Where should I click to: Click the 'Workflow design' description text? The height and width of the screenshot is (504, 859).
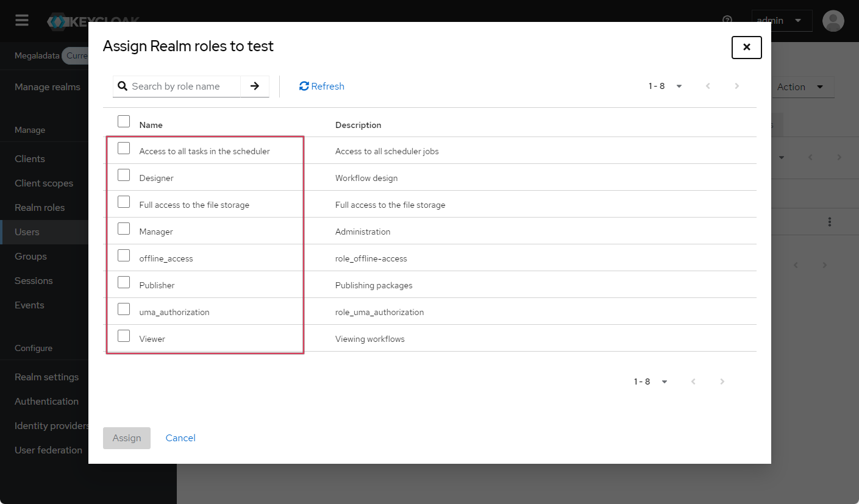pos(366,178)
